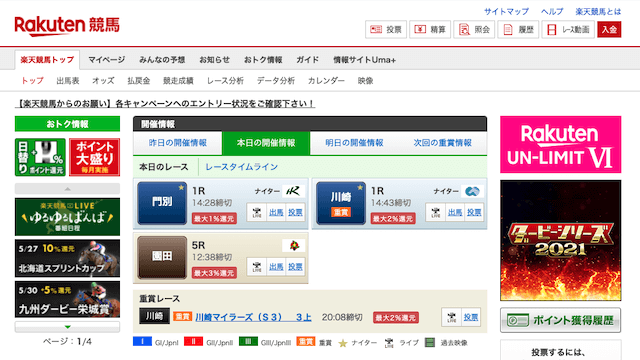Click the 川崎 racecourse emblem icon
The width and height of the screenshot is (640, 360).
click(472, 191)
